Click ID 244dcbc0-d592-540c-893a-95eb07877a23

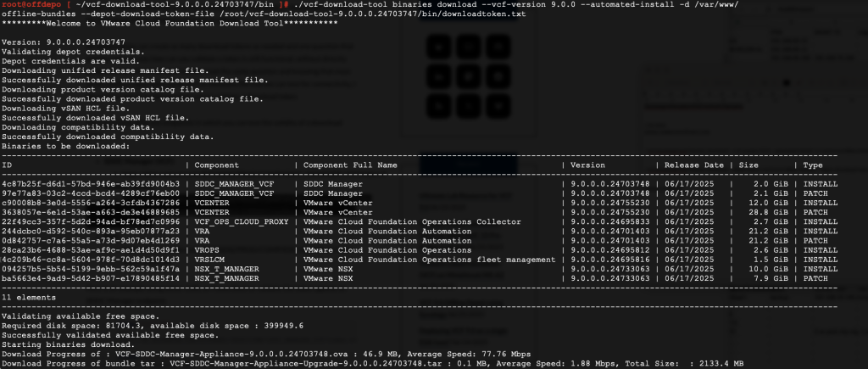pyautogui.click(x=91, y=231)
